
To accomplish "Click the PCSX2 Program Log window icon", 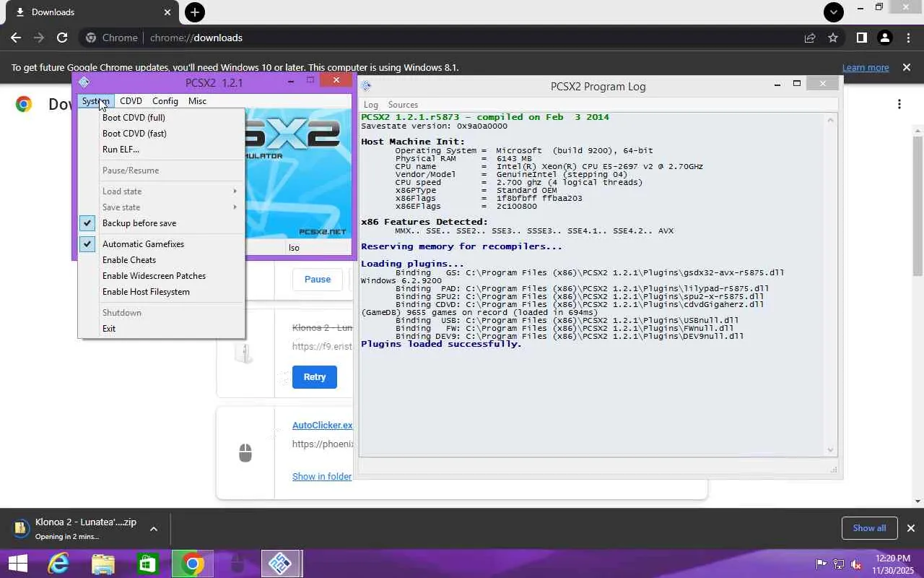I will pyautogui.click(x=367, y=86).
